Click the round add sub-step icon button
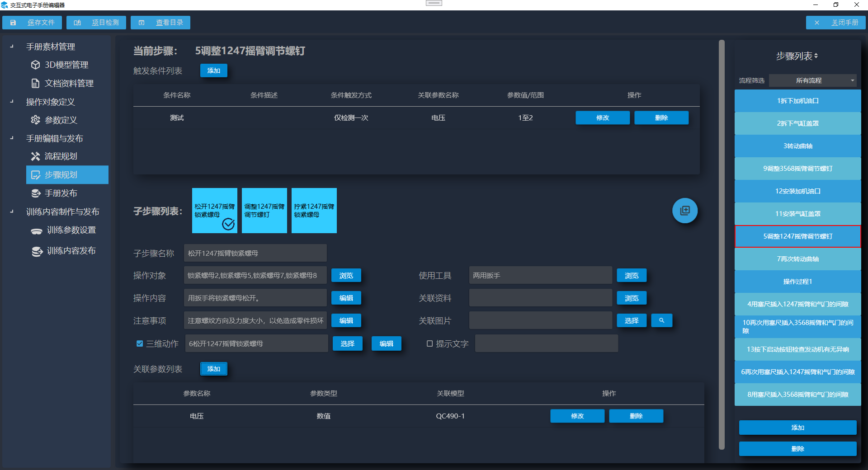 (x=685, y=211)
